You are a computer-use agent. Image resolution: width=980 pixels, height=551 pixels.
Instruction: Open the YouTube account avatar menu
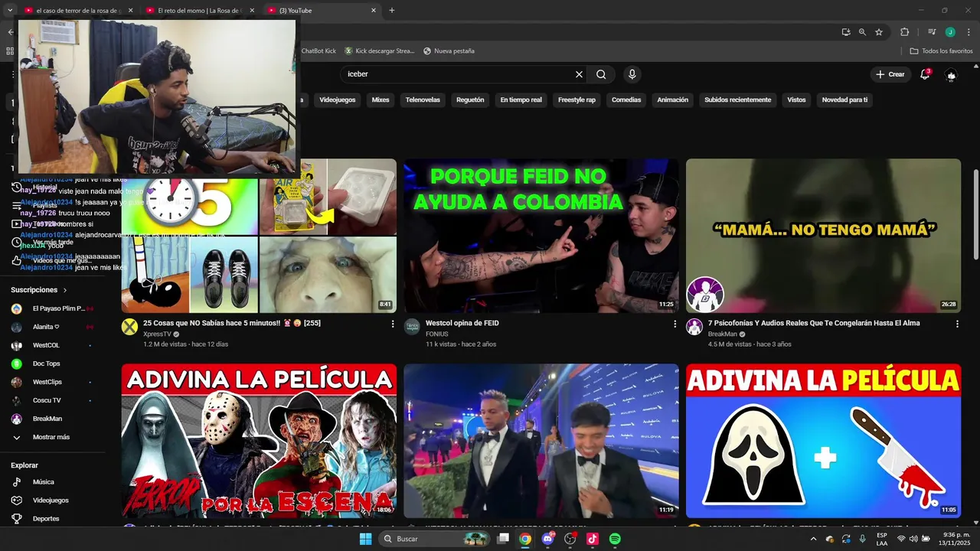coord(951,74)
